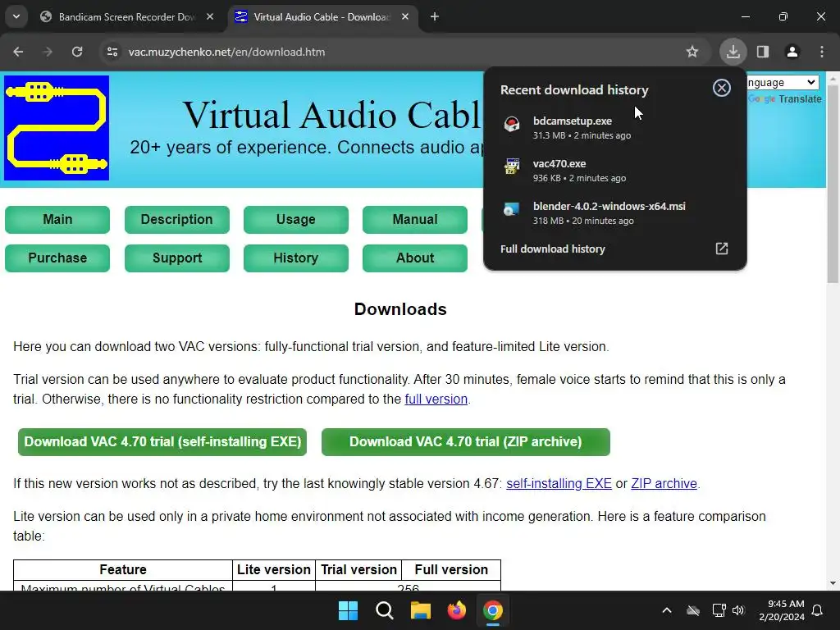Reload the page with the refresh icon
Viewport: 840px width, 630px height.
77,52
